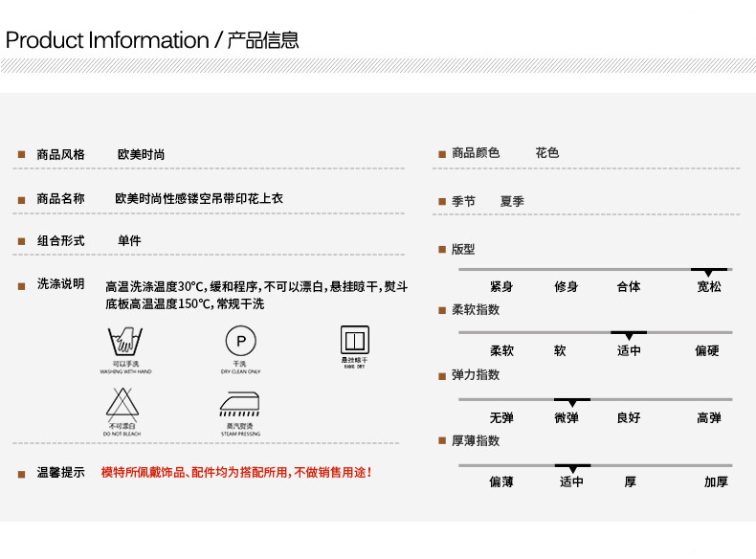This screenshot has width=756, height=559.
Task: Click the 修身 fit option
Action: 566,287
